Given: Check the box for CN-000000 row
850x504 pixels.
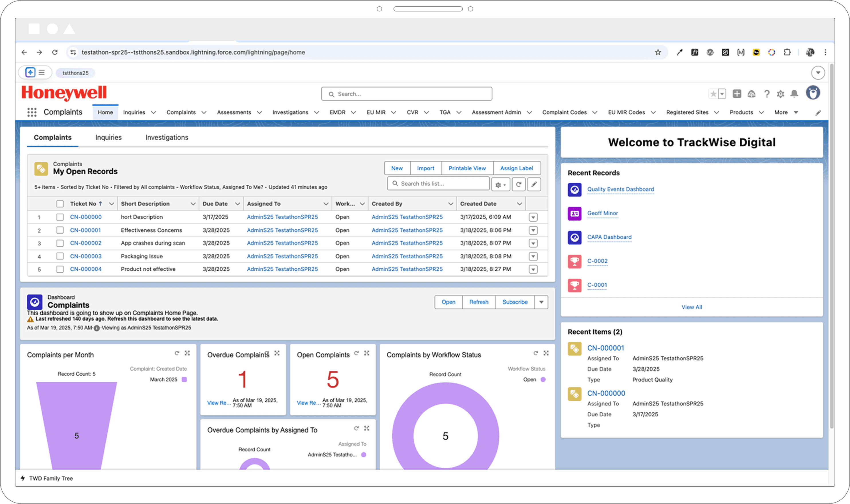Looking at the screenshot, I should [x=60, y=217].
